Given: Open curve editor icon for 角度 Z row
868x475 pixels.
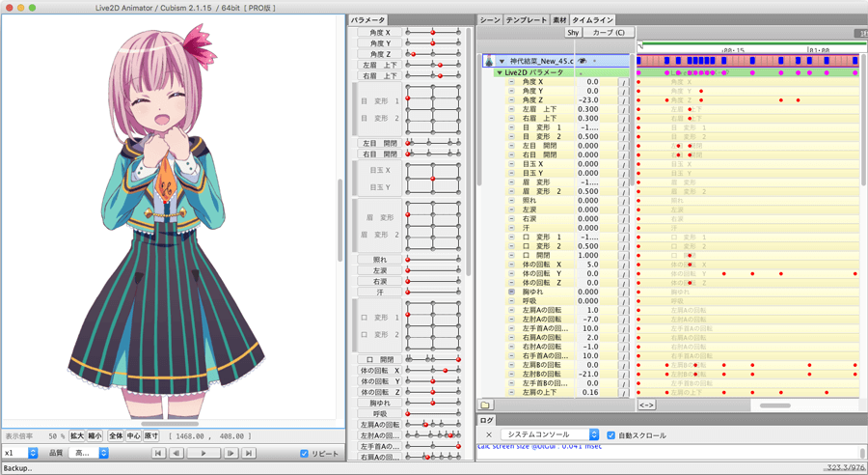Looking at the screenshot, I should point(624,100).
